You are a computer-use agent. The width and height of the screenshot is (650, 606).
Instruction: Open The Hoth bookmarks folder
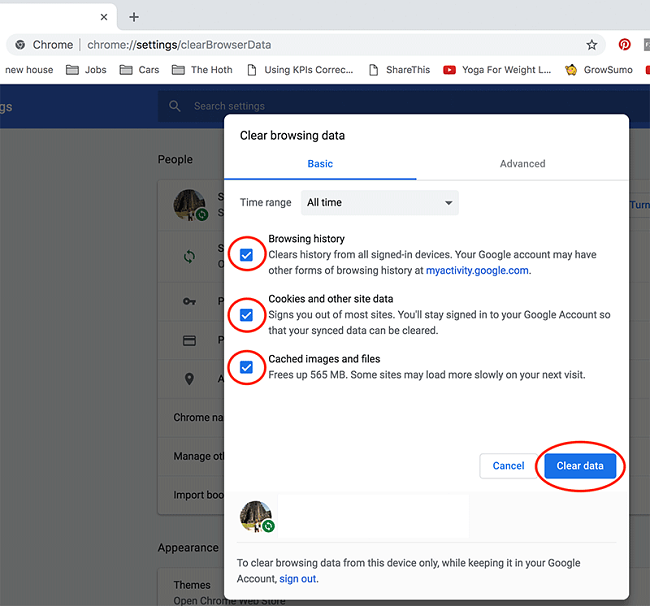tap(202, 70)
